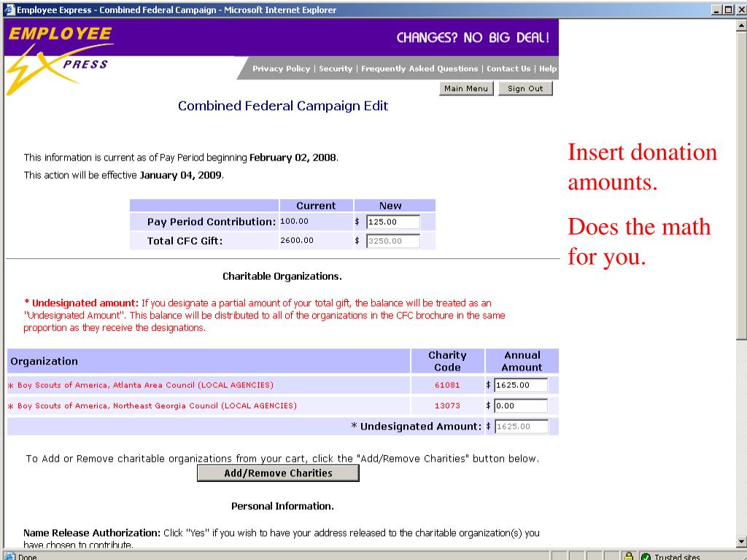The image size is (747, 560).
Task: Maximize the Internet Explorer window
Action: (x=729, y=9)
